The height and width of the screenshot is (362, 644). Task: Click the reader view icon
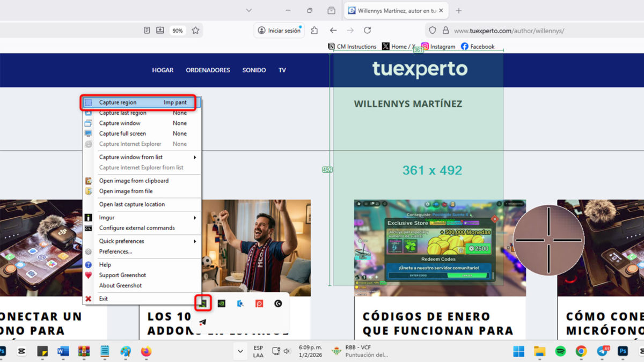(147, 31)
